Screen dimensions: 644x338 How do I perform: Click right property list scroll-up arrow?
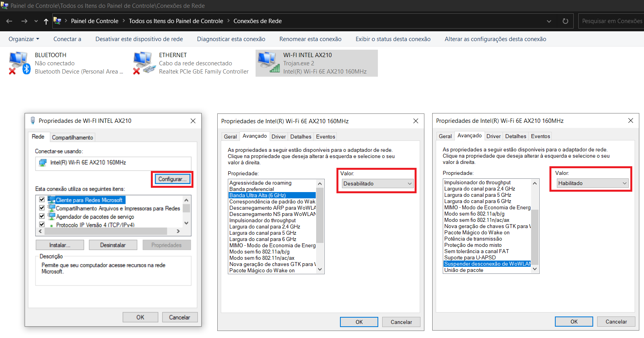coord(535,183)
